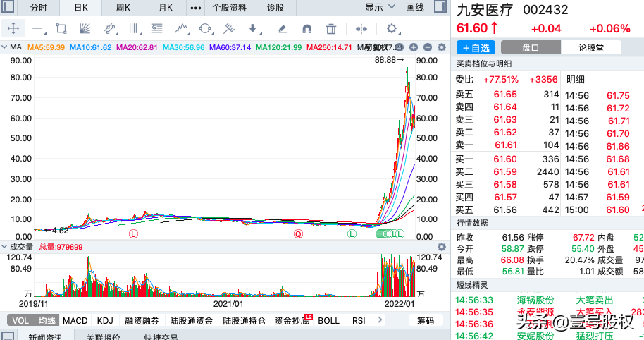Click the plus icon on MA indicator row
This screenshot has height=340, width=644.
[x=414, y=47]
